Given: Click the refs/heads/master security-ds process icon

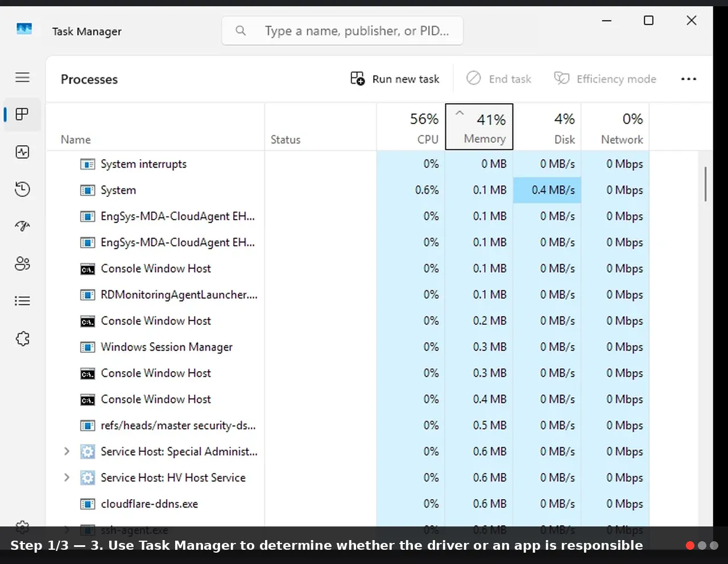Looking at the screenshot, I should click(88, 426).
